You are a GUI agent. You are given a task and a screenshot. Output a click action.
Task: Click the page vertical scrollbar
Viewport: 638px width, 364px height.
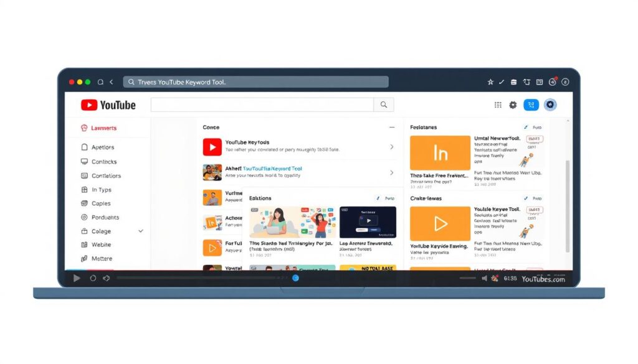tap(567, 207)
